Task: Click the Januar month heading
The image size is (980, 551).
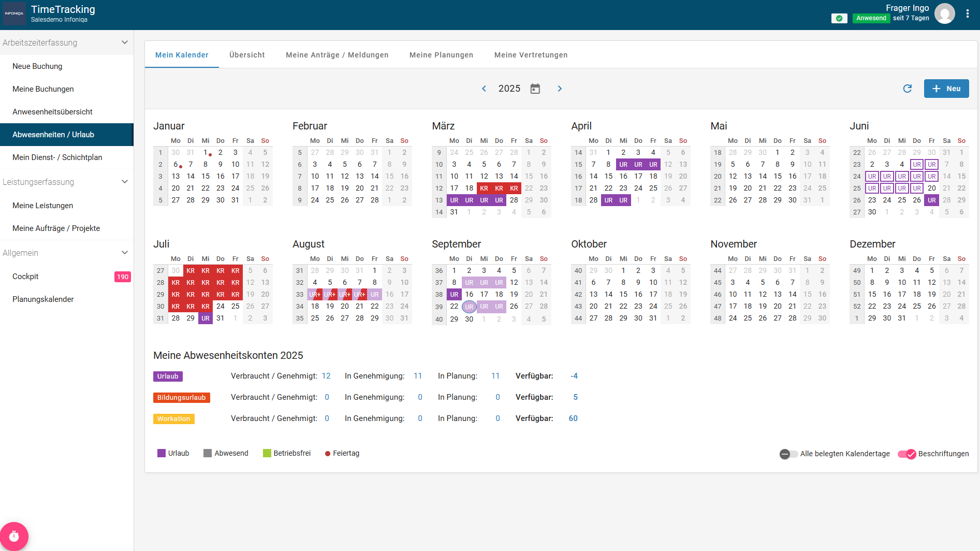Action: pyautogui.click(x=169, y=126)
